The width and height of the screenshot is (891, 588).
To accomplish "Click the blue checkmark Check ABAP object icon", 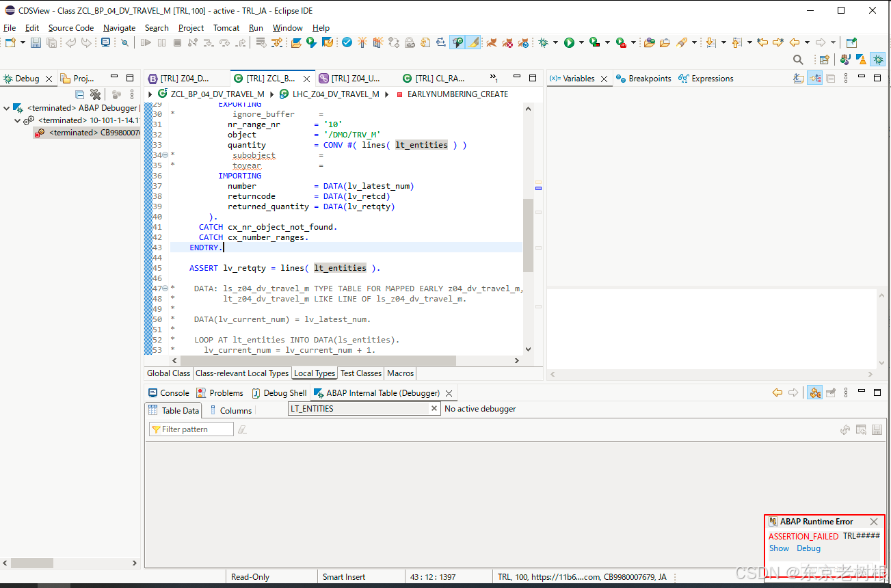I will point(347,42).
